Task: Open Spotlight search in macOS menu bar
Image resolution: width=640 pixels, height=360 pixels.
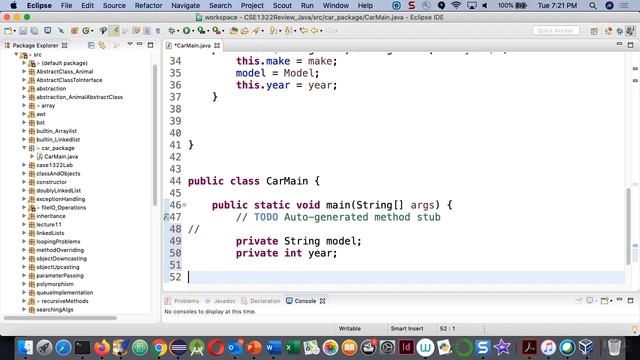Action: [x=593, y=6]
